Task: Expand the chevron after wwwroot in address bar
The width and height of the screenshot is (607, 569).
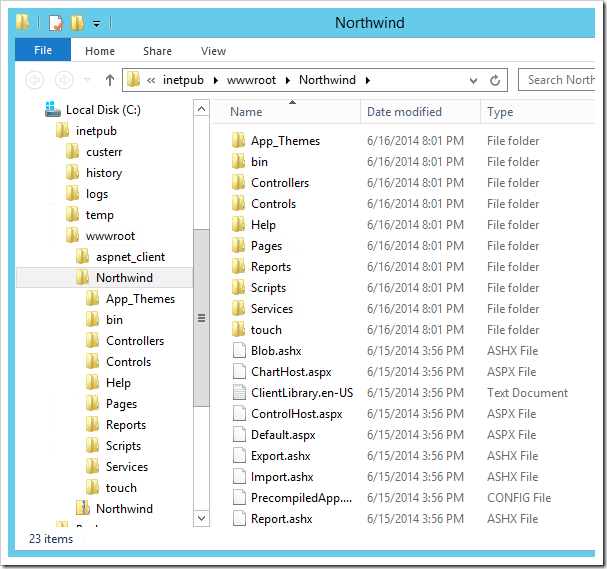Action: (x=288, y=81)
